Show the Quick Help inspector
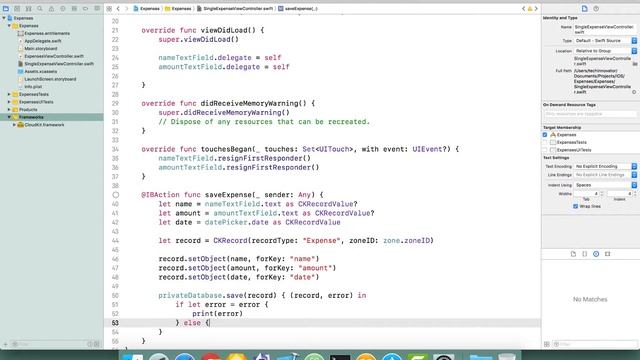640x360 pixels. coord(596,9)
